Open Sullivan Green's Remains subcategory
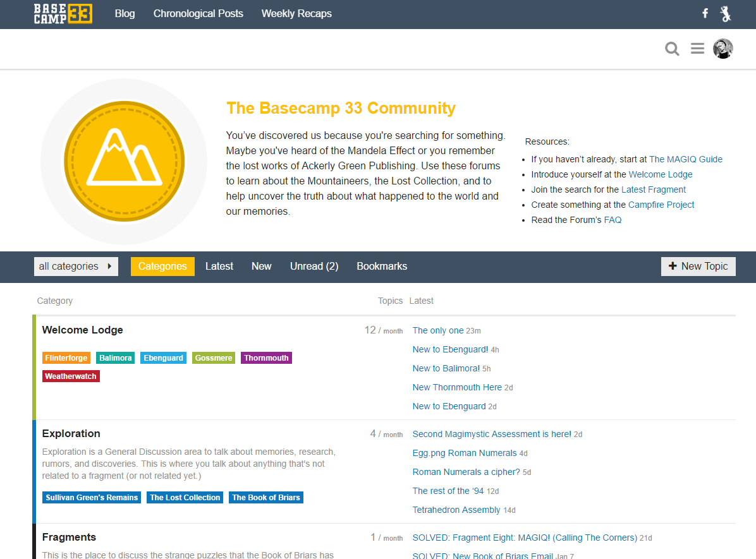 pos(92,498)
